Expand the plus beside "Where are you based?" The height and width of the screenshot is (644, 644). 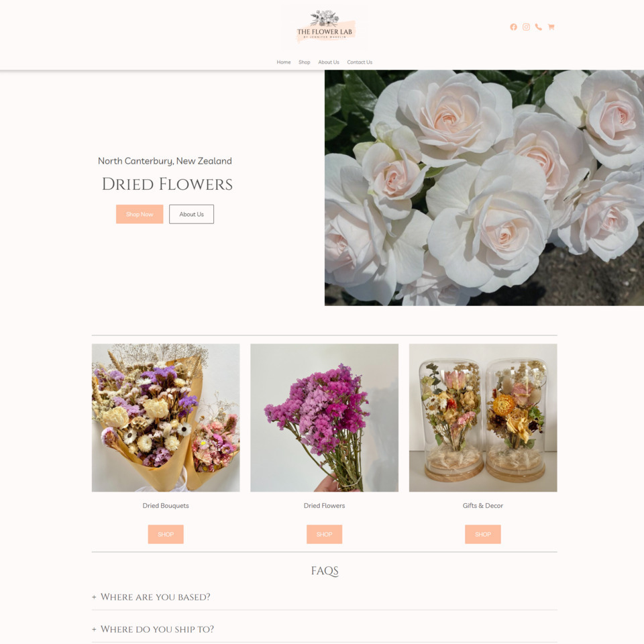pyautogui.click(x=94, y=597)
